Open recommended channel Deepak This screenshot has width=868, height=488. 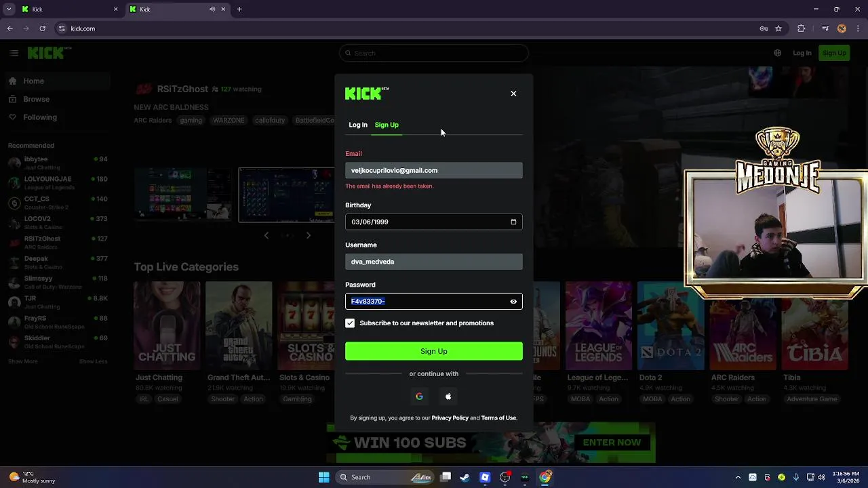click(57, 262)
